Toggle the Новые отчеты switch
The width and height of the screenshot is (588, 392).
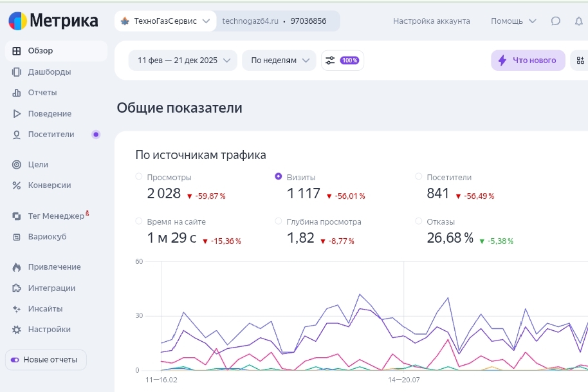pyautogui.click(x=15, y=359)
